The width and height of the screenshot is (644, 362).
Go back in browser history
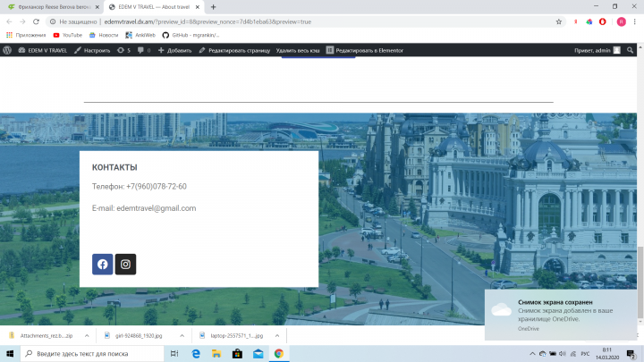(10, 21)
